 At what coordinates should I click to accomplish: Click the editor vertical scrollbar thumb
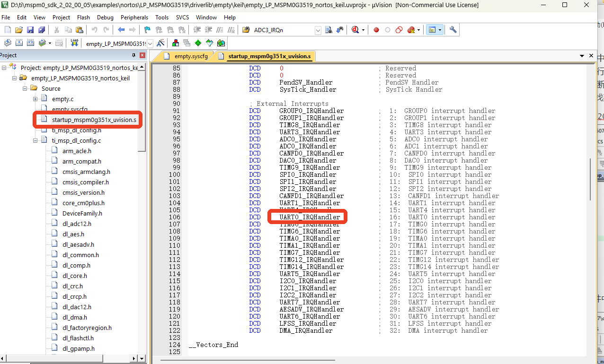(x=591, y=180)
